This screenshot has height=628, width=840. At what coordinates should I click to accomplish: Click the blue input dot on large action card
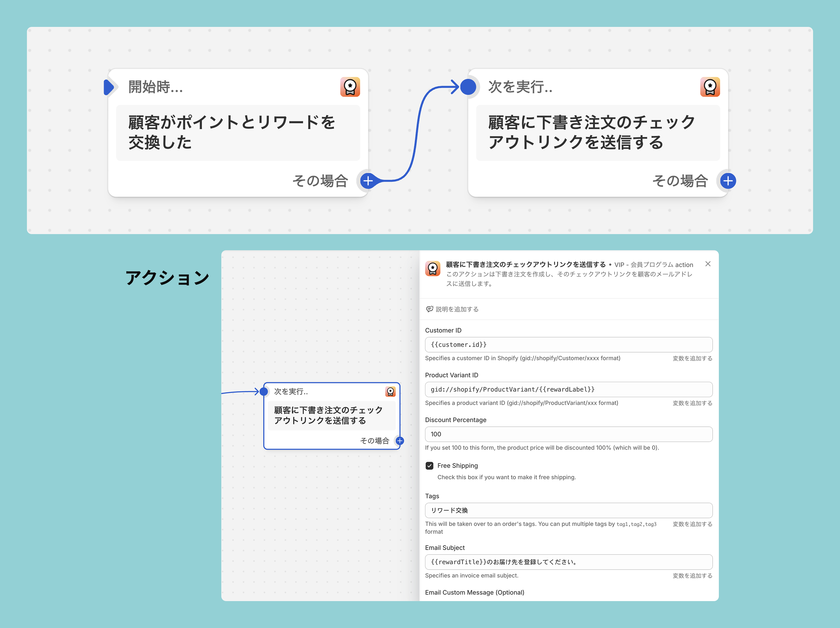point(468,87)
